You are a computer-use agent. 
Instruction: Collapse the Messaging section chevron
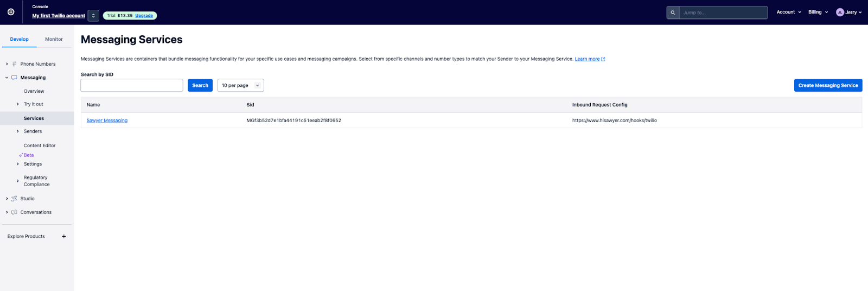click(7, 78)
